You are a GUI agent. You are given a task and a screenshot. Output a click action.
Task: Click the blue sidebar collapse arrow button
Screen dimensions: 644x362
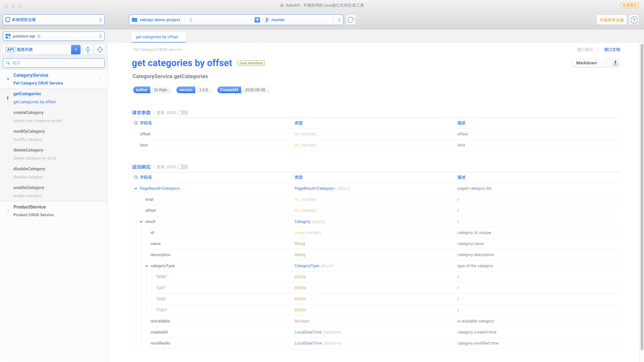pos(76,49)
